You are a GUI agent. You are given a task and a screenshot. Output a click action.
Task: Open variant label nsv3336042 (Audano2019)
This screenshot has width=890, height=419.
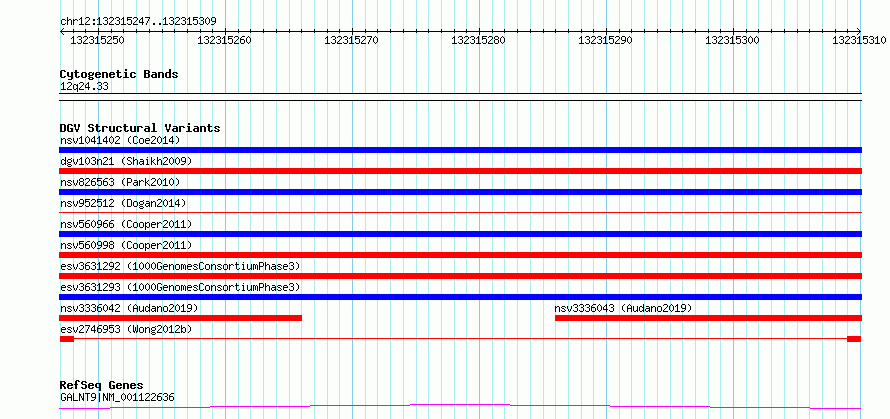coord(129,308)
